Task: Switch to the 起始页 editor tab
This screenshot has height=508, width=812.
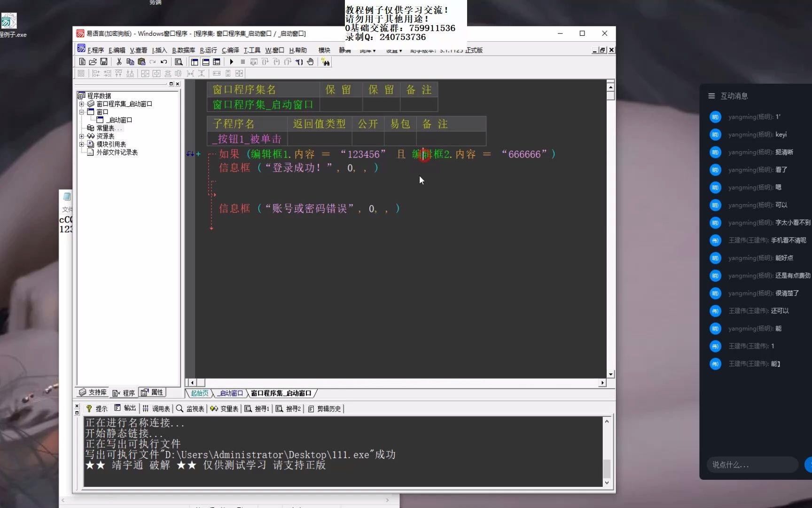Action: click(199, 393)
